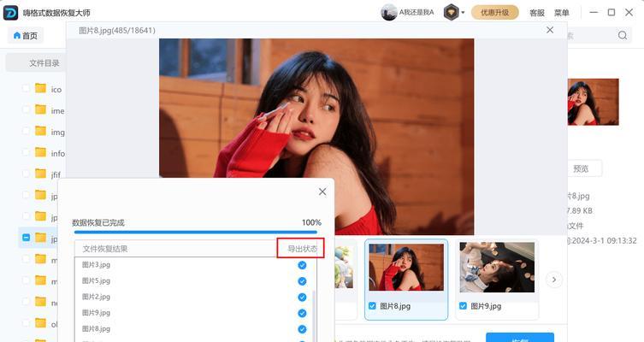Open the 菜单 menu
Viewport: 644px width, 342px height.
561,13
